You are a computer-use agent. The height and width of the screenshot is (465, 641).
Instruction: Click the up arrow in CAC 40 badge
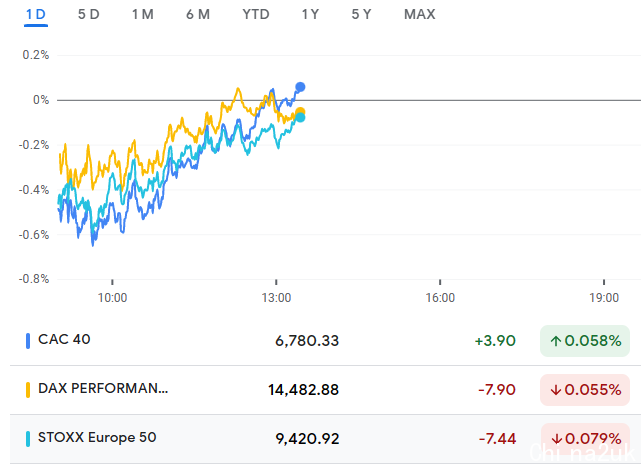(555, 341)
